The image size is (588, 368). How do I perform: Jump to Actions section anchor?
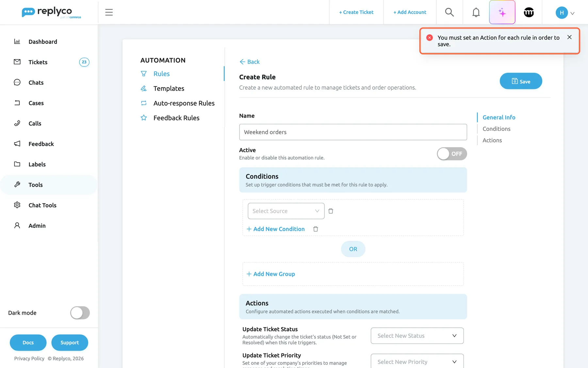[x=492, y=140]
